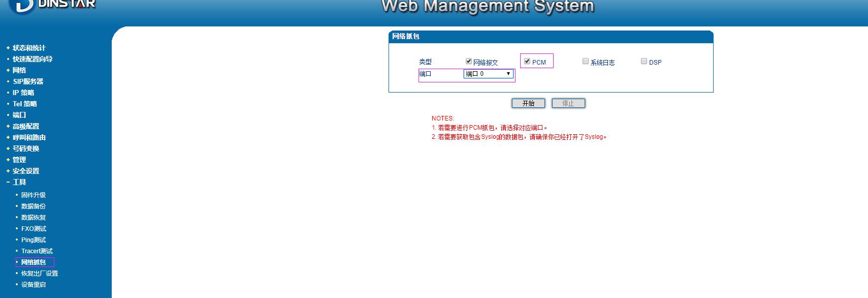Open FXO测试 page
Viewport: 868px width, 298px height.
(x=34, y=229)
